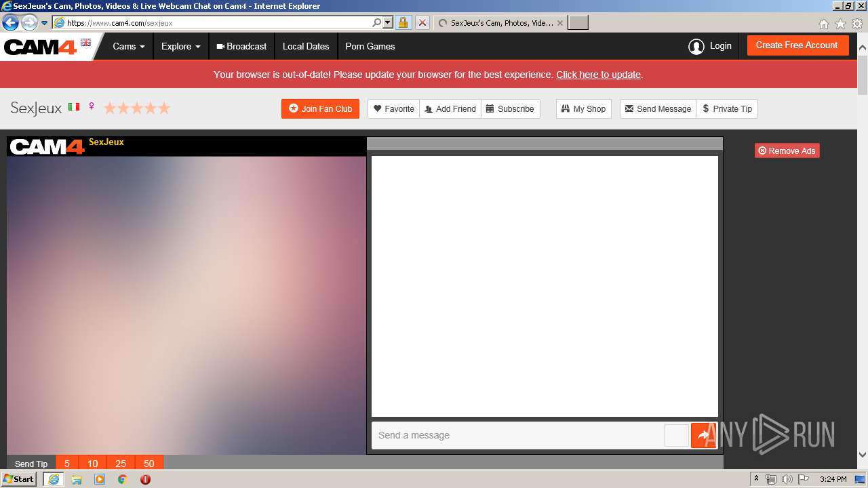Click Private Tip button
The image size is (868, 488).
[727, 108]
